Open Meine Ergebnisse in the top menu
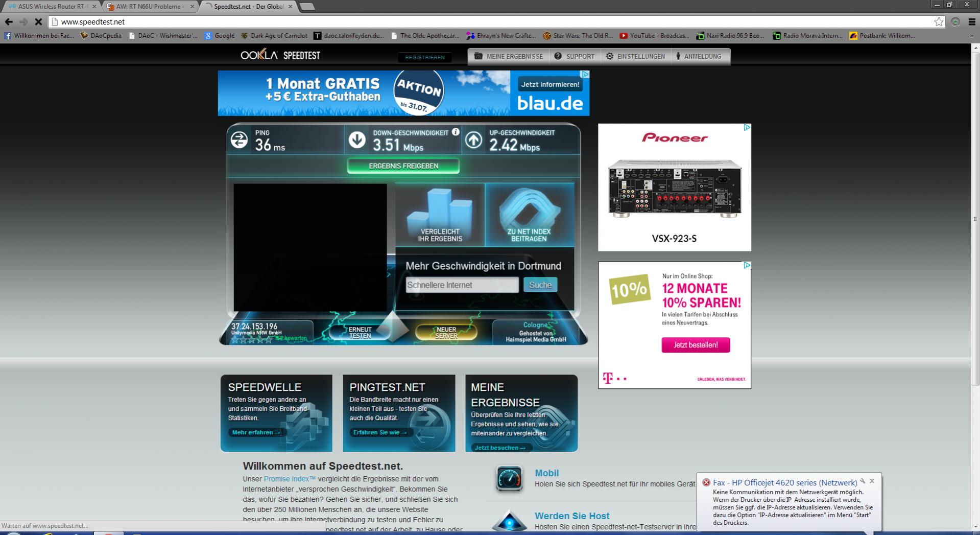This screenshot has height=535, width=980. 509,56
